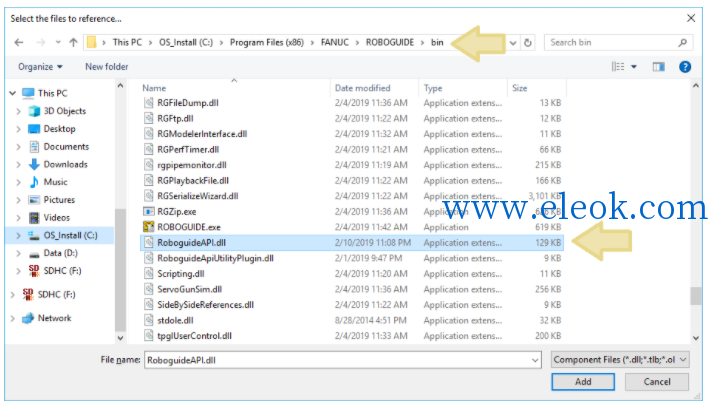Open the Component Files type dropdown
Image resolution: width=708 pixels, height=411 pixels.
click(x=620, y=360)
